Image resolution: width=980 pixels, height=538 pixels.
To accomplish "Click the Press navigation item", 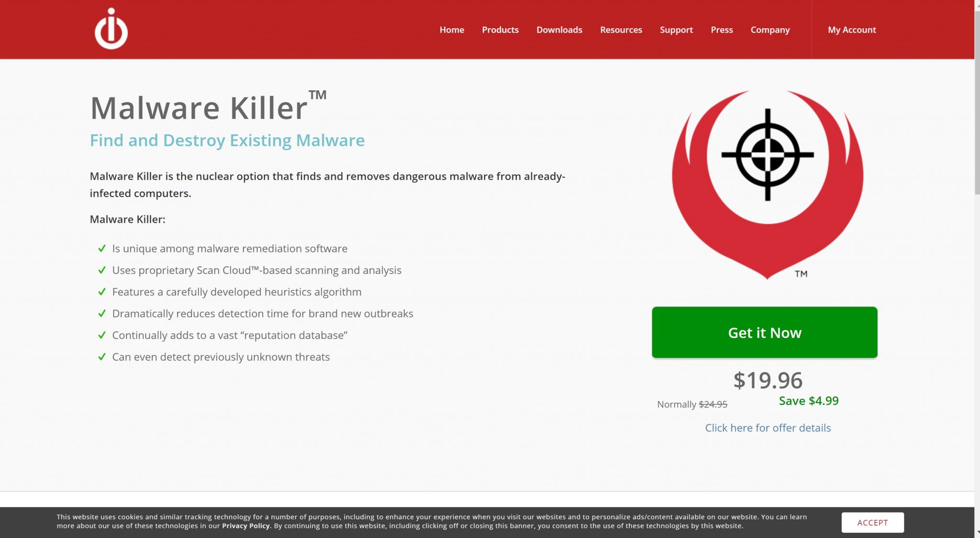I will pyautogui.click(x=722, y=29).
